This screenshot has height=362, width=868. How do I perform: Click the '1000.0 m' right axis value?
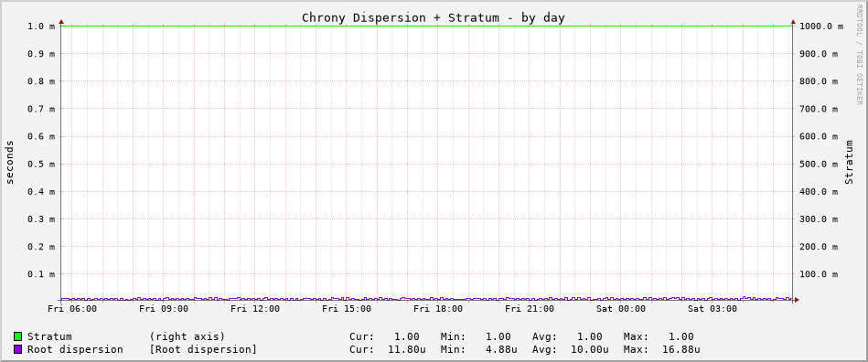coord(820,26)
